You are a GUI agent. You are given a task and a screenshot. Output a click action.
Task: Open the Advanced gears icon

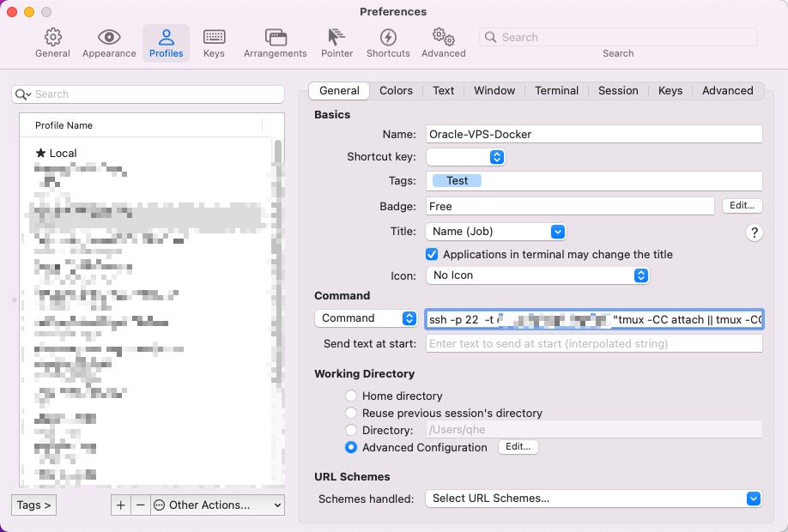443,37
